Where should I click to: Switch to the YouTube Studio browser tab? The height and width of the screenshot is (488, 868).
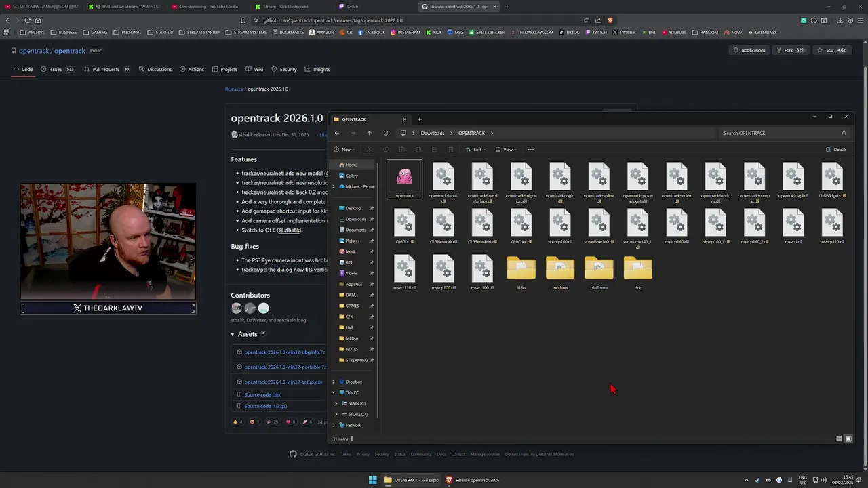tap(209, 6)
